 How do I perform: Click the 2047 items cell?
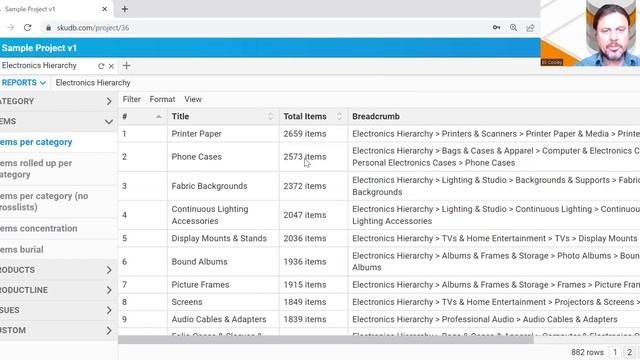click(313, 215)
